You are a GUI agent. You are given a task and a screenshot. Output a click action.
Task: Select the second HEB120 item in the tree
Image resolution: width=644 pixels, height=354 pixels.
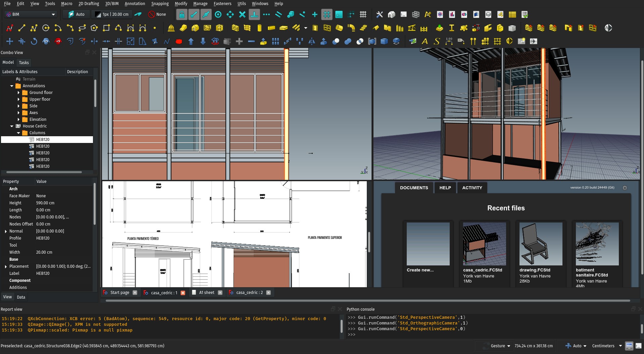tap(43, 146)
